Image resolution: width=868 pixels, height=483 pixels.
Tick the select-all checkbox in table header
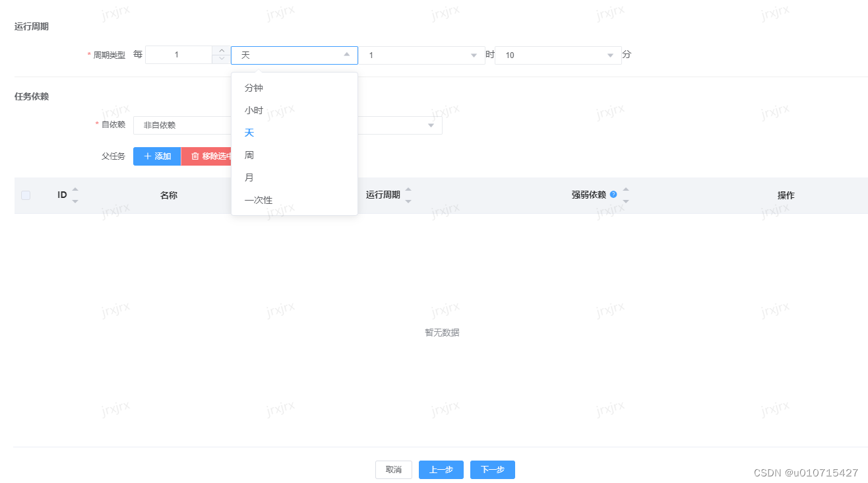point(26,195)
